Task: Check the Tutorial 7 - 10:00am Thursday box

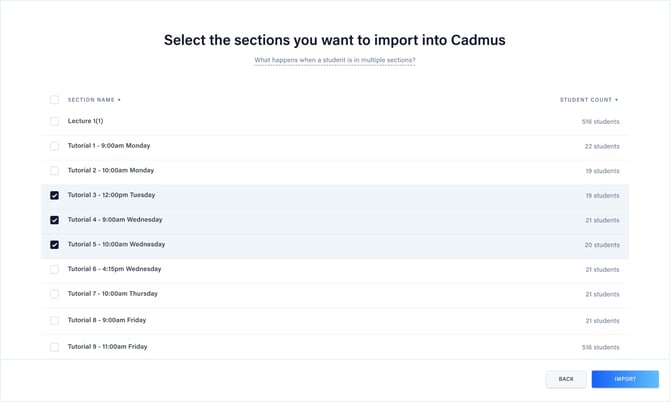Action: (54, 294)
